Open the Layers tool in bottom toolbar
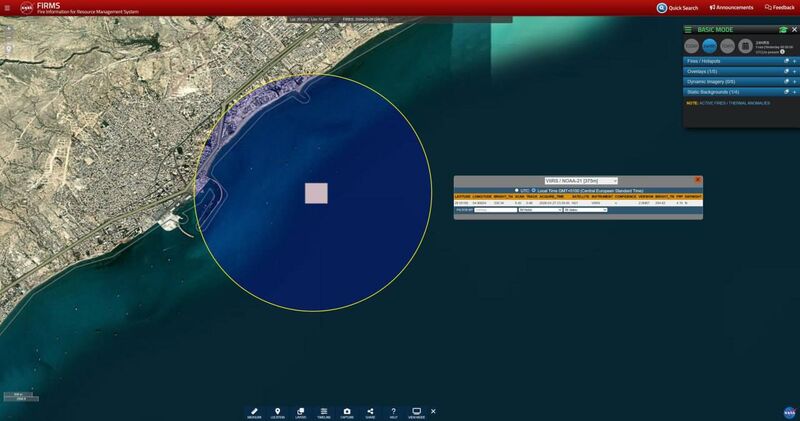800x421 pixels. coord(300,412)
